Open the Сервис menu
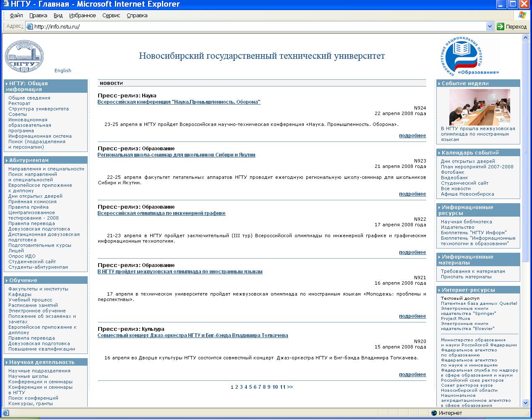 pos(111,16)
